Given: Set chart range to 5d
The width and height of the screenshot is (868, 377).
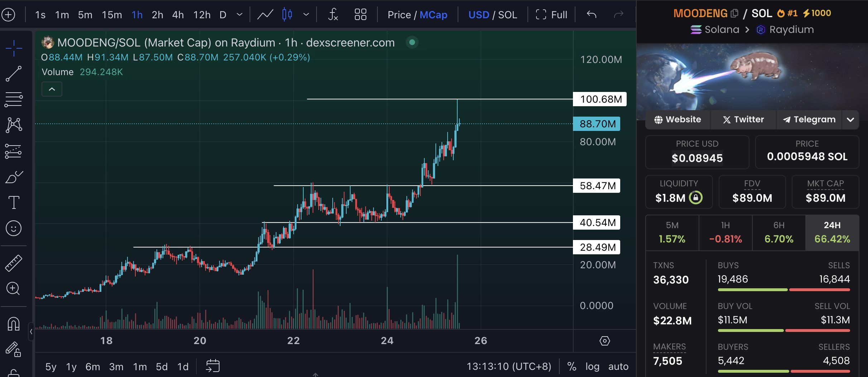Looking at the screenshot, I should [162, 367].
